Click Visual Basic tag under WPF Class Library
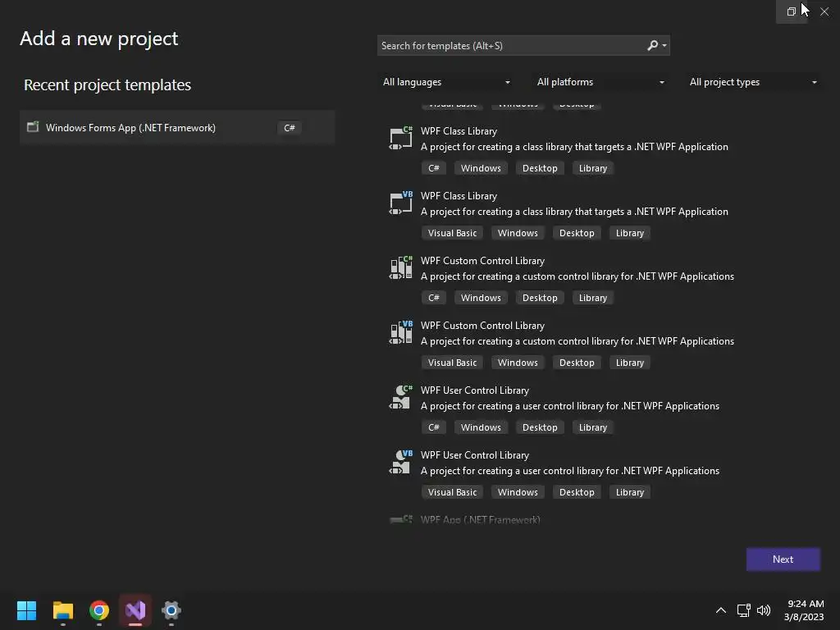840x630 pixels. click(452, 233)
